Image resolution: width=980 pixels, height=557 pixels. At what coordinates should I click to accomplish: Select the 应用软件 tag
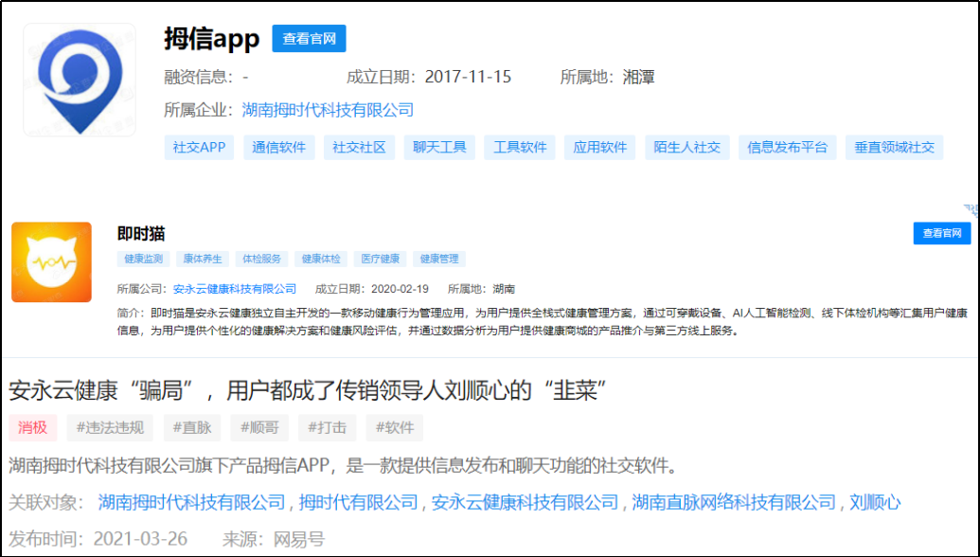(x=599, y=148)
